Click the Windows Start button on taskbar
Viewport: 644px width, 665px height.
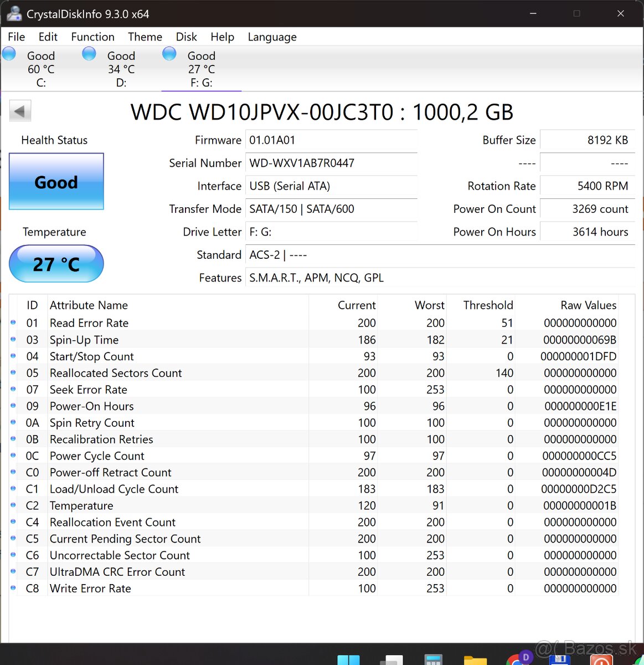pyautogui.click(x=349, y=660)
